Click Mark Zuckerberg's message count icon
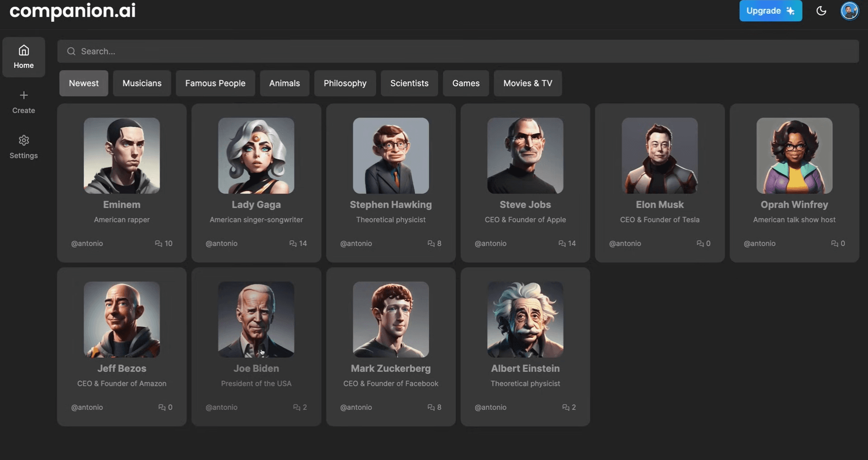 point(431,407)
